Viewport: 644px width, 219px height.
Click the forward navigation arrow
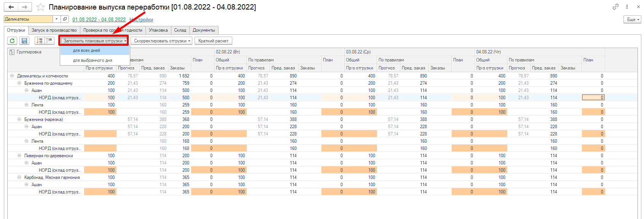point(25,7)
